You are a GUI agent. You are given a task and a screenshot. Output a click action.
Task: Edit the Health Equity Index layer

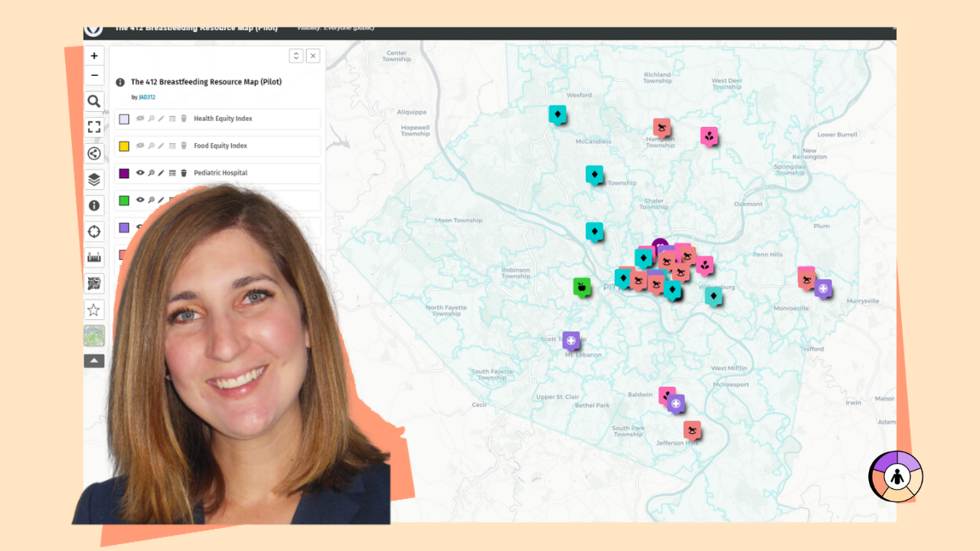tap(162, 119)
